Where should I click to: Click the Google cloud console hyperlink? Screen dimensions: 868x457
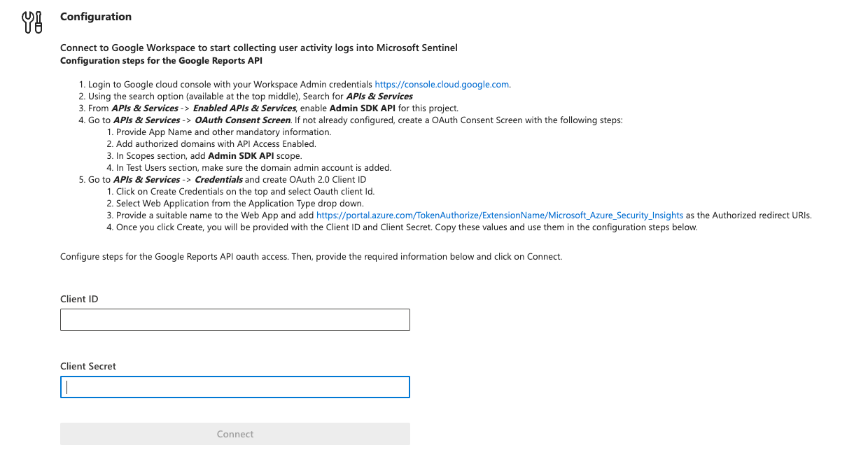(441, 84)
